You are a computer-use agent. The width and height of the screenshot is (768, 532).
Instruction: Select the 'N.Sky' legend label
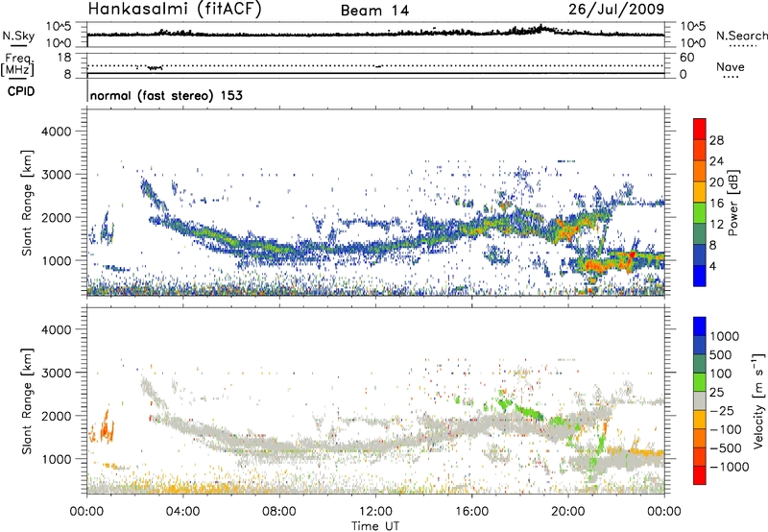coord(18,36)
